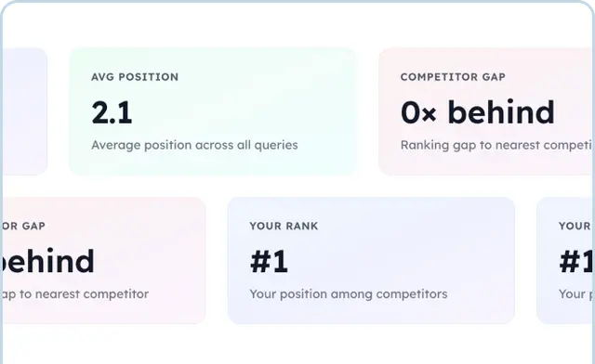This screenshot has width=595, height=364.
Task: Click 'Average position across all queries' text
Action: click(x=194, y=145)
